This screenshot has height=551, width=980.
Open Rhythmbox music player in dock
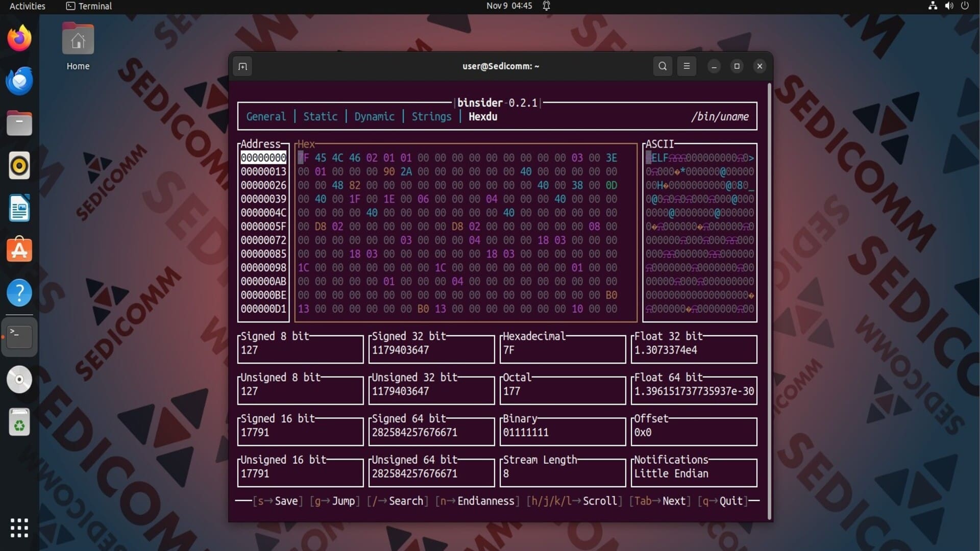(19, 166)
